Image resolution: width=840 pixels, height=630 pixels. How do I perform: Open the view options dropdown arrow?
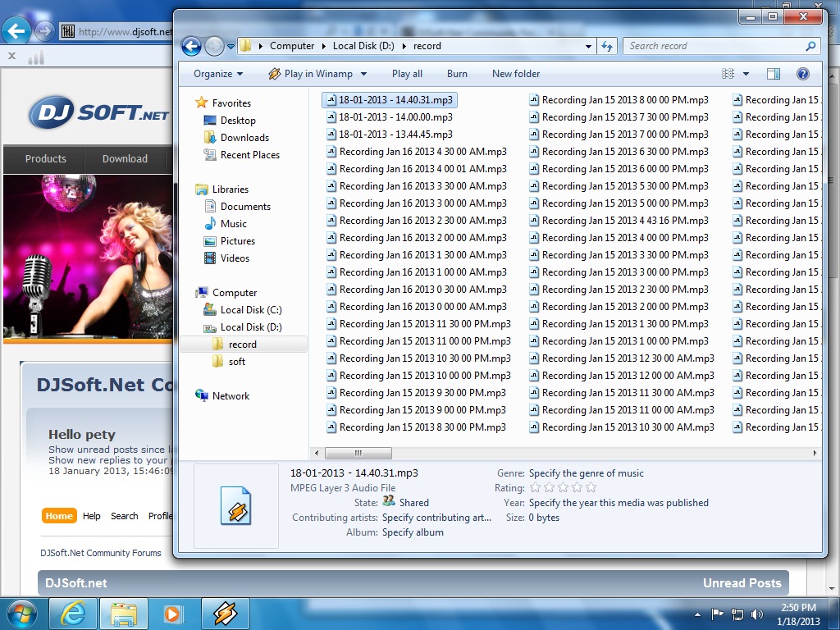746,74
